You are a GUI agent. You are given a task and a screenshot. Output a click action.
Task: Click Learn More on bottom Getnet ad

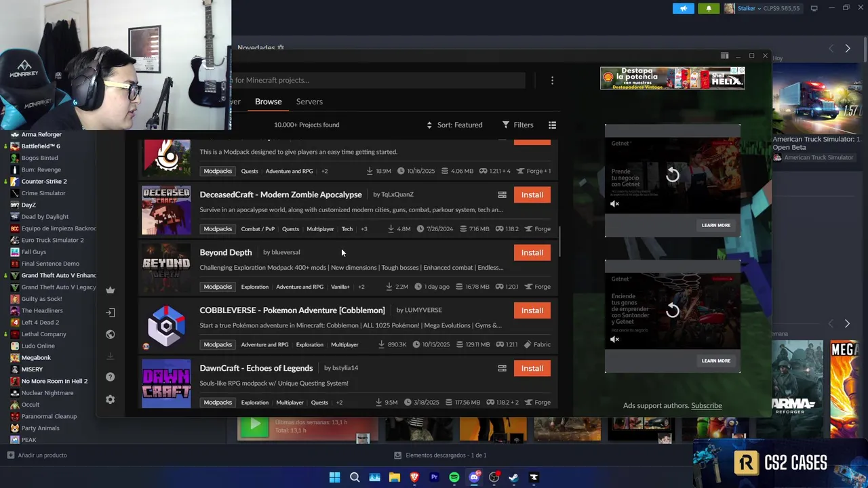click(716, 361)
